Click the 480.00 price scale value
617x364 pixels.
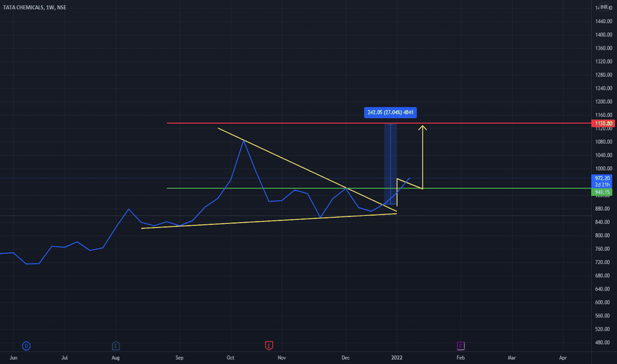(604, 342)
